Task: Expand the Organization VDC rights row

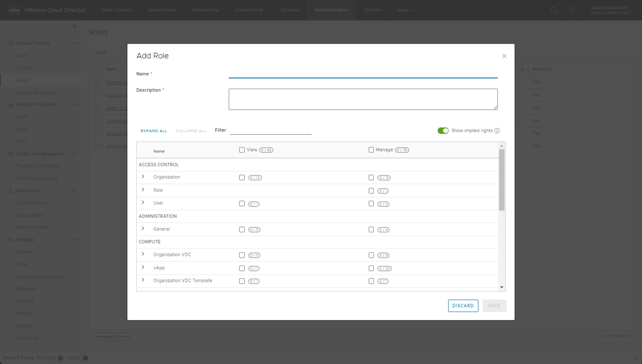Action: (143, 254)
